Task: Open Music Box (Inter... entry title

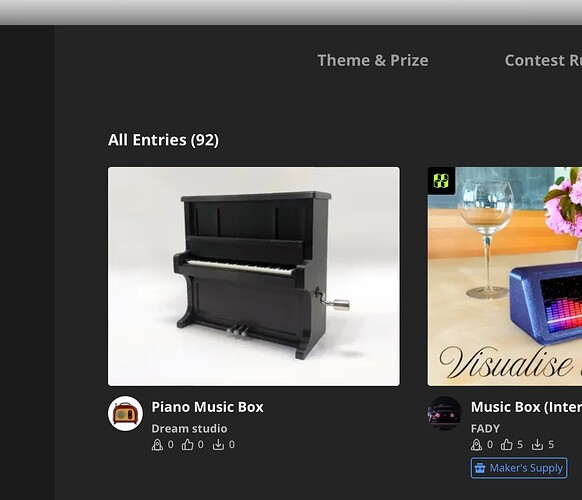Action: [526, 407]
